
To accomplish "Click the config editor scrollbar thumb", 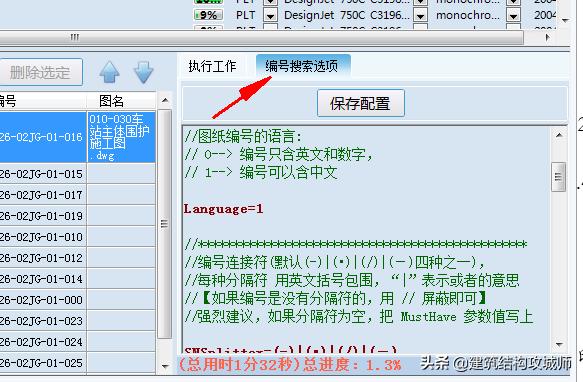I will (559, 177).
